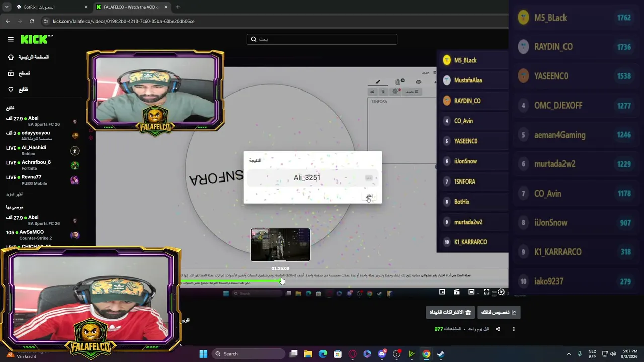
Task: Expand show more followed channels
Action: coord(14,194)
